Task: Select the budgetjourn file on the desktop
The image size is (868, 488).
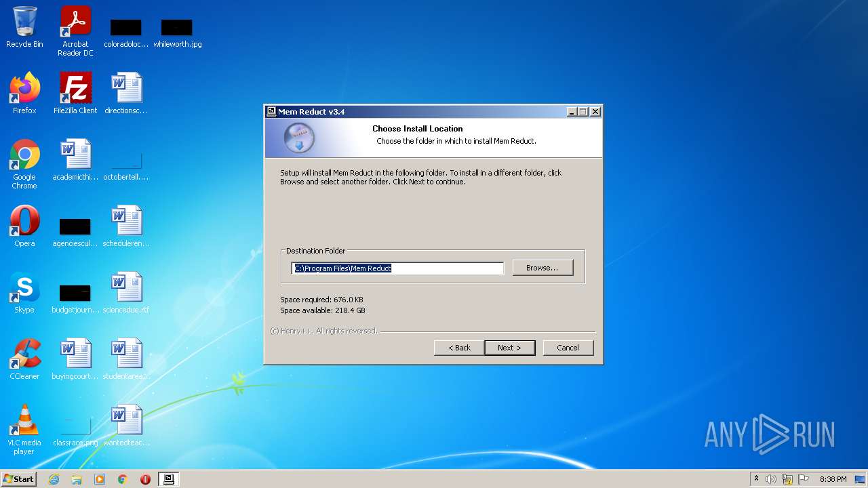Action: pyautogui.click(x=75, y=300)
